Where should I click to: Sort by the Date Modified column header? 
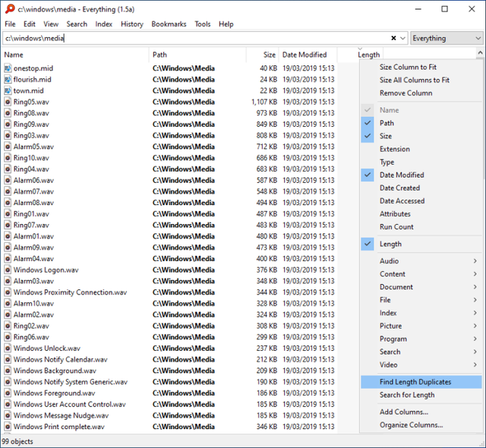coord(308,55)
